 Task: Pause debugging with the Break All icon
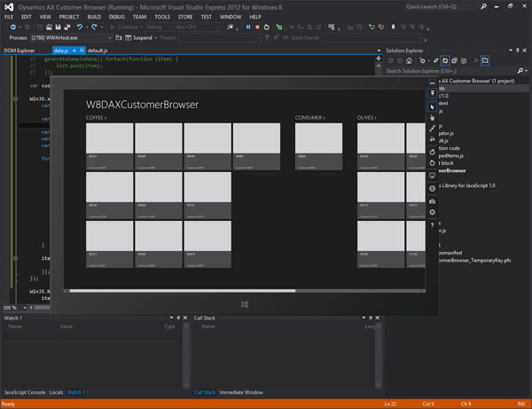point(248,27)
